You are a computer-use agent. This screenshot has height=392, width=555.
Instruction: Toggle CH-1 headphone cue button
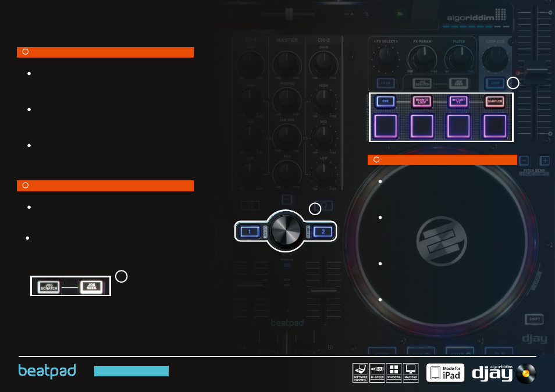[x=250, y=205]
